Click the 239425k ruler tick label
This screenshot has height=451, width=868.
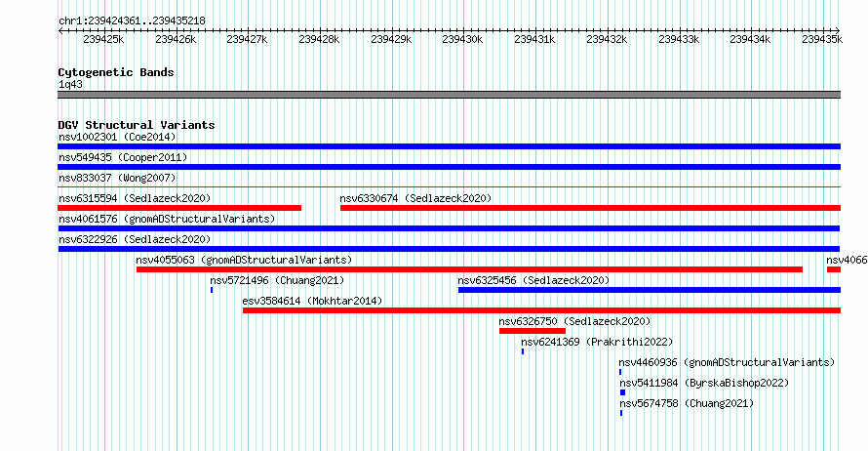103,39
